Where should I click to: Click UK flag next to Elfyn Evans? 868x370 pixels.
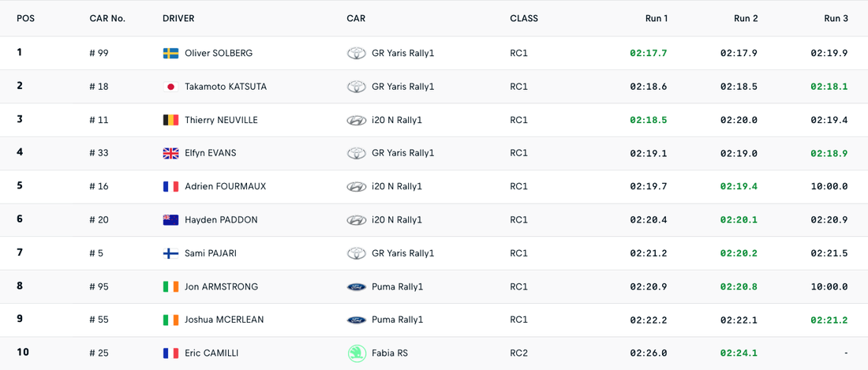(x=170, y=153)
